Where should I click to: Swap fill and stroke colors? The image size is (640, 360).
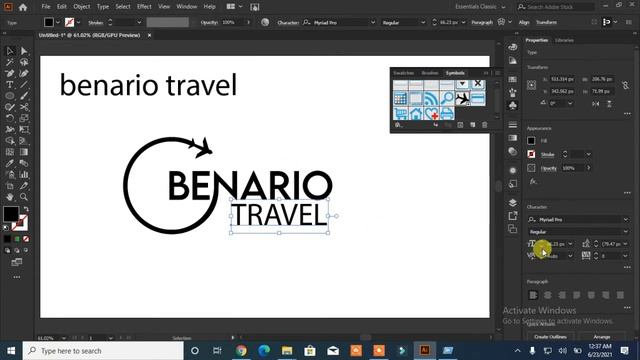(x=26, y=209)
